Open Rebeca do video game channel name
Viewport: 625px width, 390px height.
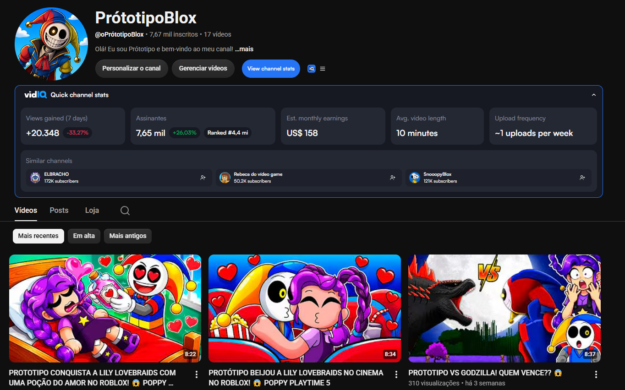258,174
